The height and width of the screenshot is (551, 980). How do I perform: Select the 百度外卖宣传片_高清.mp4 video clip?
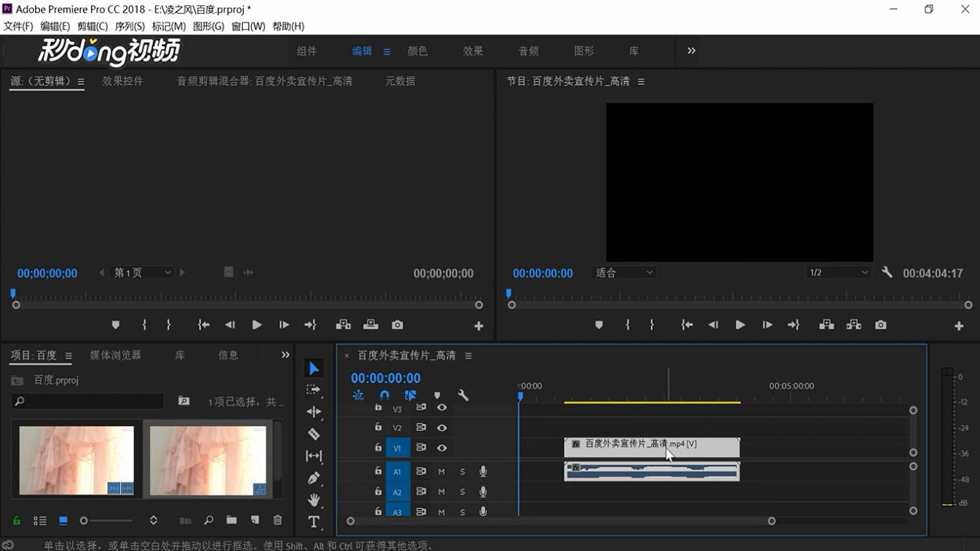(x=652, y=448)
